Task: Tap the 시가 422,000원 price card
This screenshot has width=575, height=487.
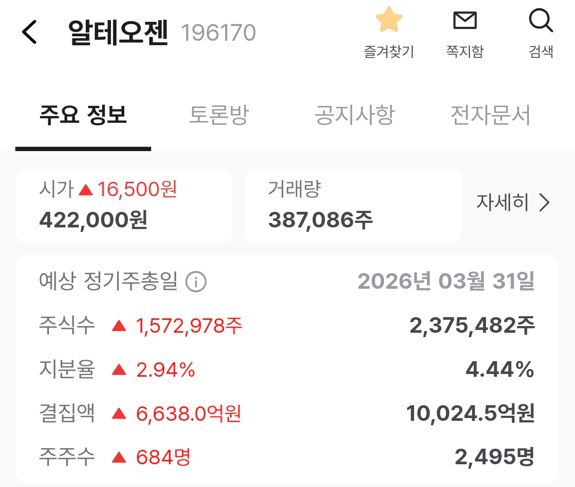Action: click(124, 206)
